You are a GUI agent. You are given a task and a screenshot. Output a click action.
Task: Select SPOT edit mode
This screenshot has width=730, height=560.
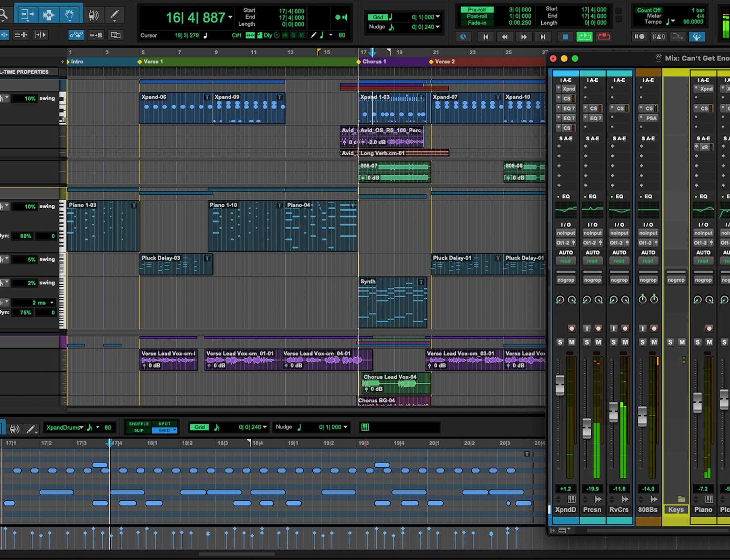pyautogui.click(x=165, y=424)
